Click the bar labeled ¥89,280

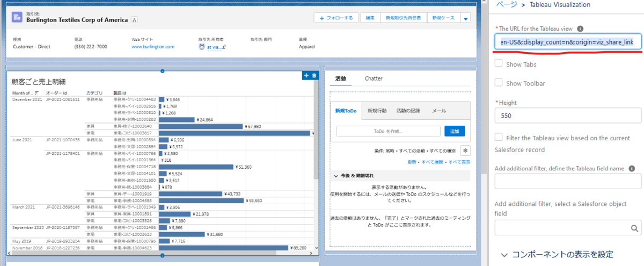pos(224,248)
